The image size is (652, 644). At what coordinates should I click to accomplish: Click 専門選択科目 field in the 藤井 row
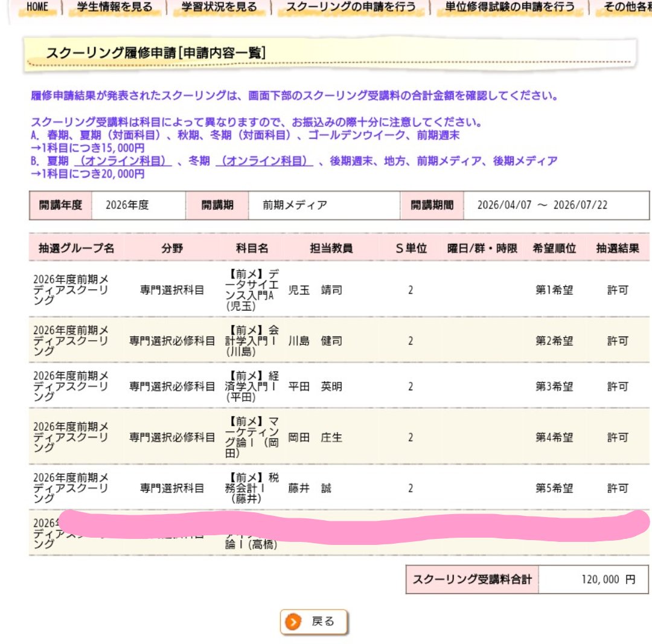coord(172,488)
